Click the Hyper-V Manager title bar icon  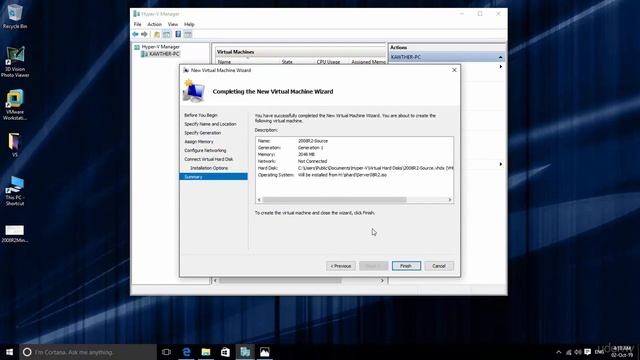[137, 14]
